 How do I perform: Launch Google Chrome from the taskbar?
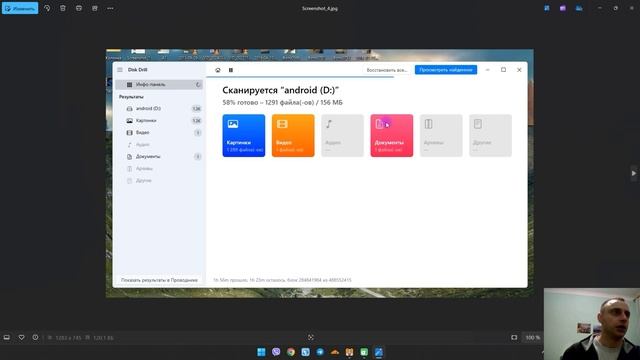pos(291,352)
